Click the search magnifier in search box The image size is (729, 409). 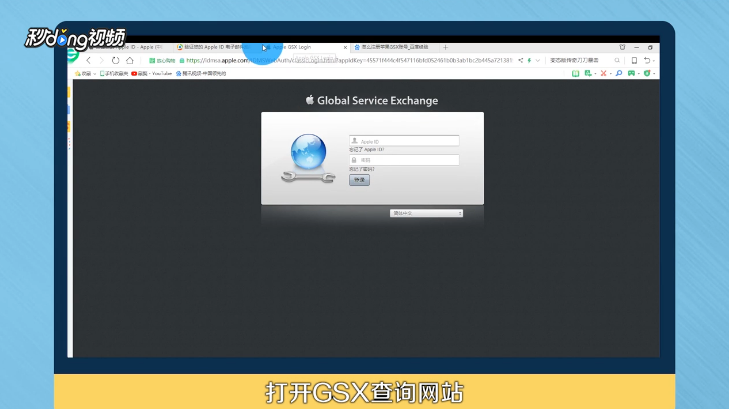(x=617, y=60)
